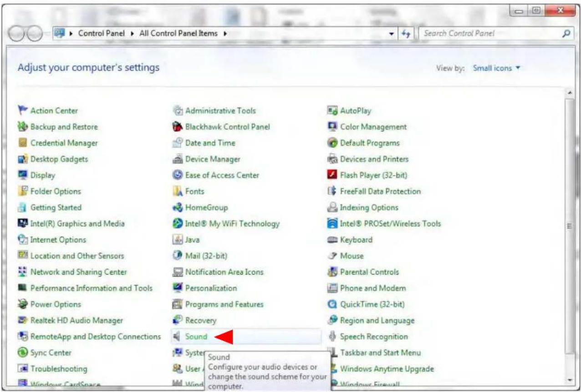Screen dimensions: 581x392
Task: Click the Flash Player icon
Action: tap(332, 175)
